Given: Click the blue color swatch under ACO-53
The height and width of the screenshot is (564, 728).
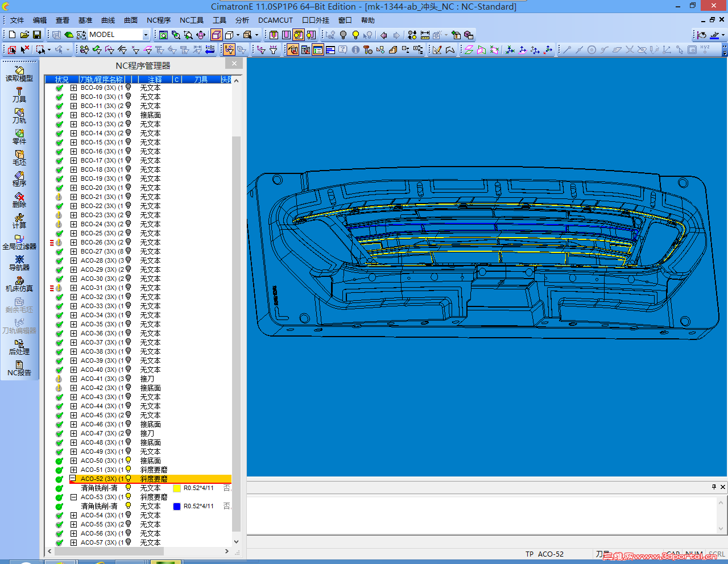Looking at the screenshot, I should point(177,507).
